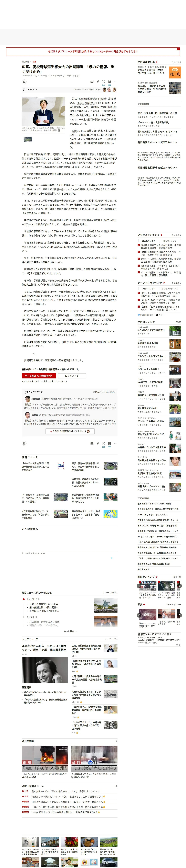Click もっと見る beside ソーシャルランキング
This screenshot has height=868, width=186.
pyautogui.click(x=176, y=283)
